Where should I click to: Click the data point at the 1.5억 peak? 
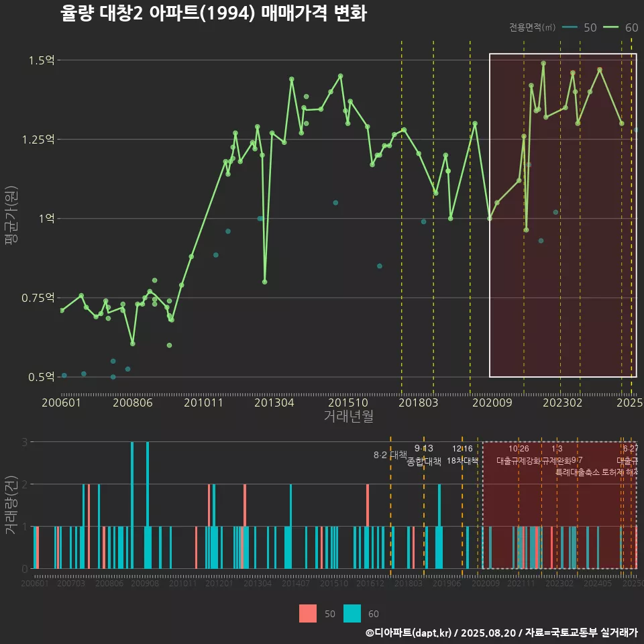point(543,63)
